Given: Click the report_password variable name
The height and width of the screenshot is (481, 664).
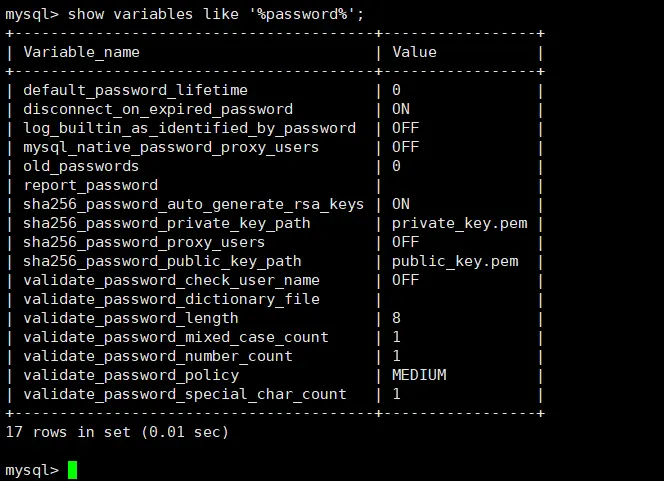Looking at the screenshot, I should 90,185.
